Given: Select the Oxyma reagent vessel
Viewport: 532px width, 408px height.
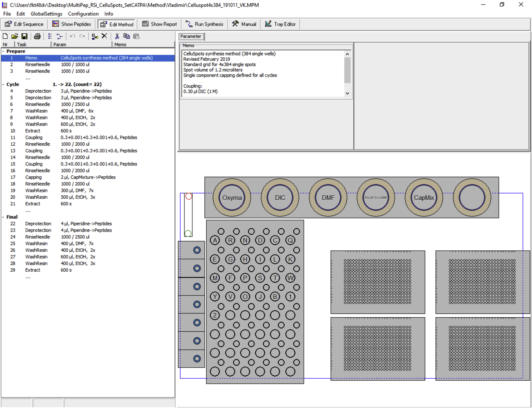Looking at the screenshot, I should click(x=232, y=198).
